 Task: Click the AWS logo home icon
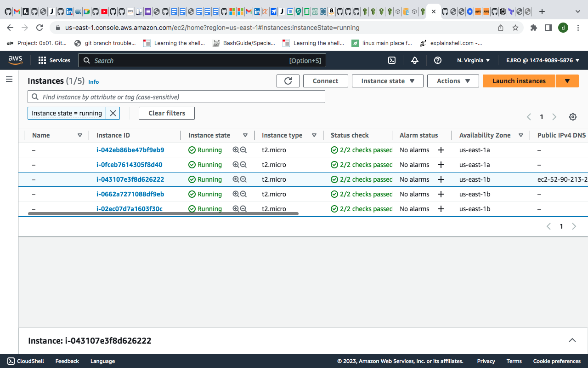tap(15, 60)
